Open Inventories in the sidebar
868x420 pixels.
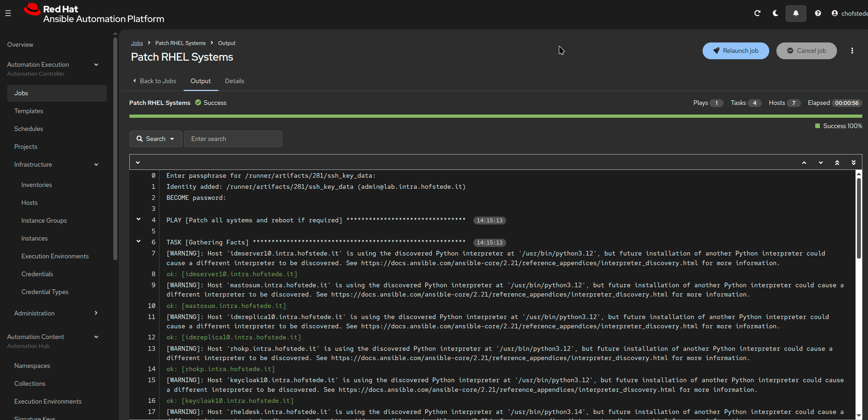point(37,185)
